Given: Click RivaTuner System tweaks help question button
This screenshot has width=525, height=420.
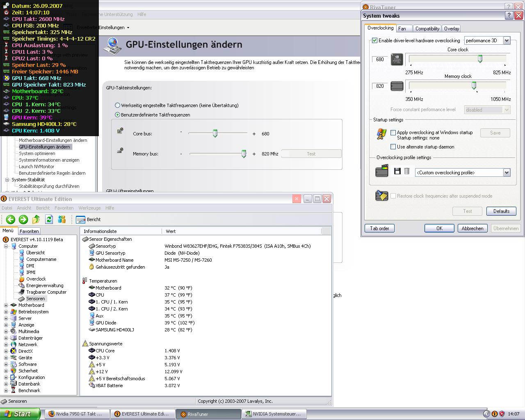Looking at the screenshot, I should coord(509,16).
